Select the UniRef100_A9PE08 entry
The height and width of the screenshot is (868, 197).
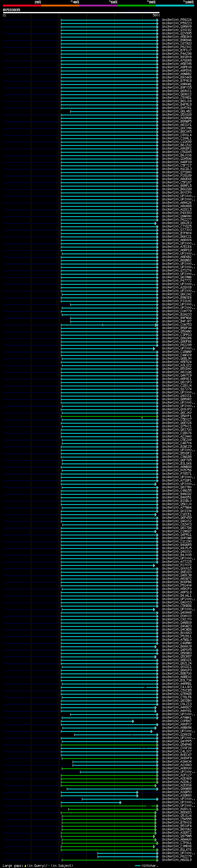176,67
